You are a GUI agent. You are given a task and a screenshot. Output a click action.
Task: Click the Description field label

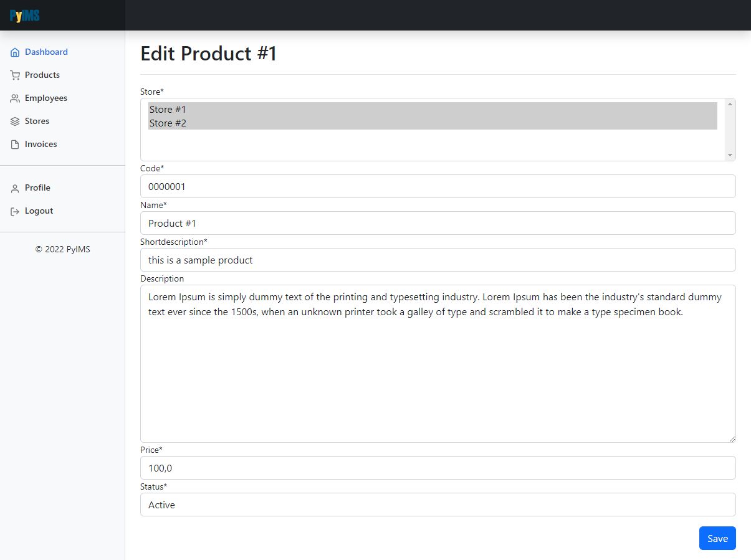click(x=162, y=278)
